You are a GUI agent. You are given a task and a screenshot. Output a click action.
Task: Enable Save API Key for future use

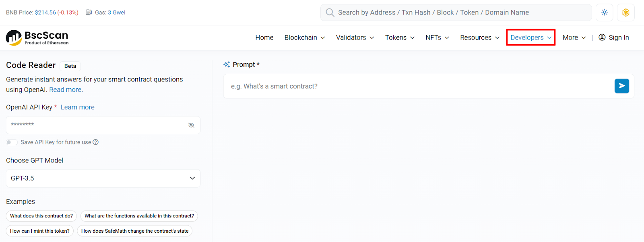12,142
